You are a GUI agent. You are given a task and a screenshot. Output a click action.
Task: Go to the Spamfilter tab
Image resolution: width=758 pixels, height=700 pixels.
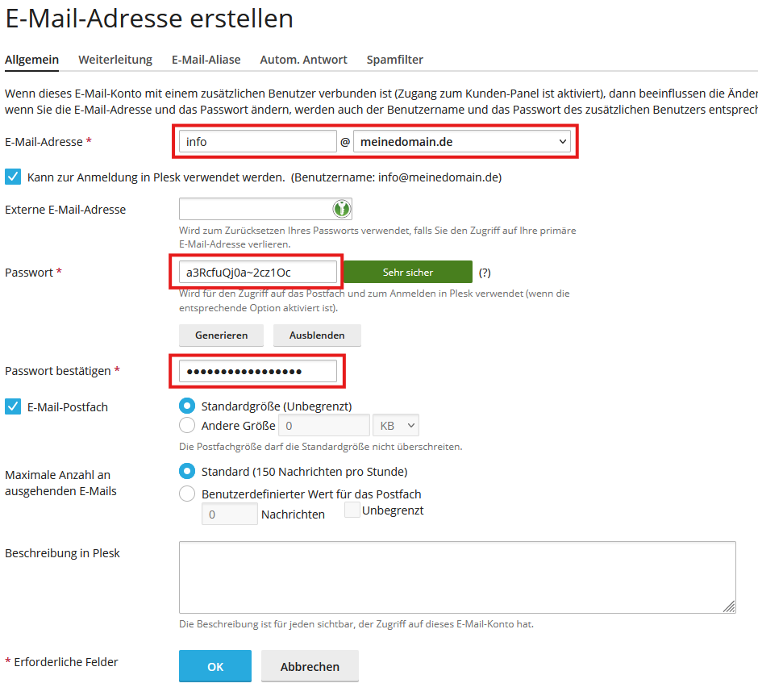click(x=395, y=60)
